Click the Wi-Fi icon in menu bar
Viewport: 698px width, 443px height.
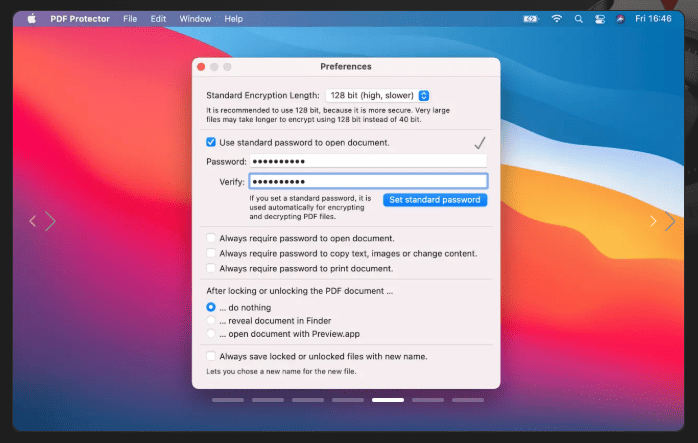[x=556, y=19]
